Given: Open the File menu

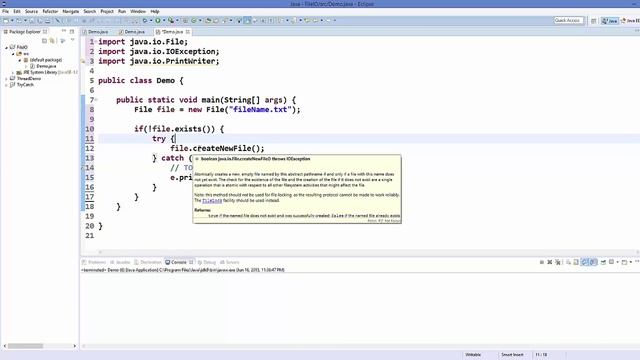Looking at the screenshot, I should (5, 11).
